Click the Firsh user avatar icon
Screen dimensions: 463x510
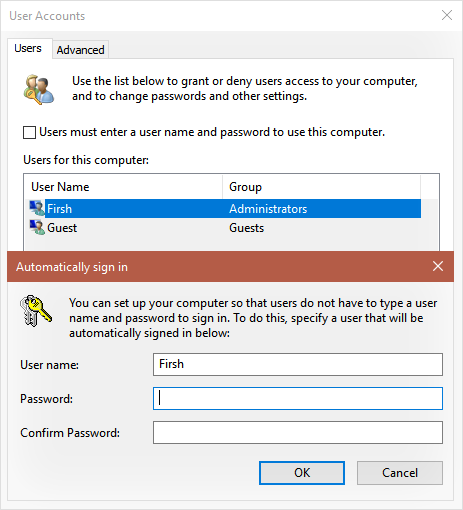[37, 208]
